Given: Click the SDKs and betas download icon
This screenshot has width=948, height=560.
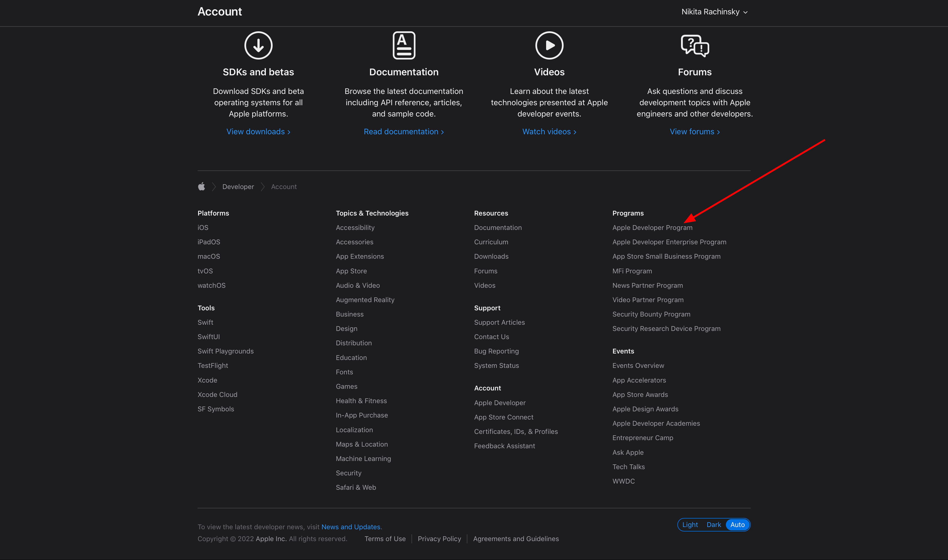Looking at the screenshot, I should click(259, 45).
